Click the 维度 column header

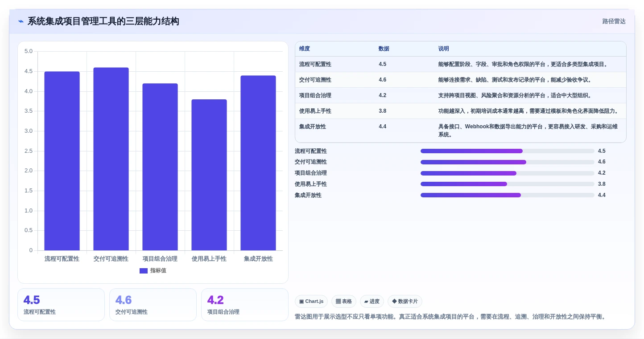(305, 49)
